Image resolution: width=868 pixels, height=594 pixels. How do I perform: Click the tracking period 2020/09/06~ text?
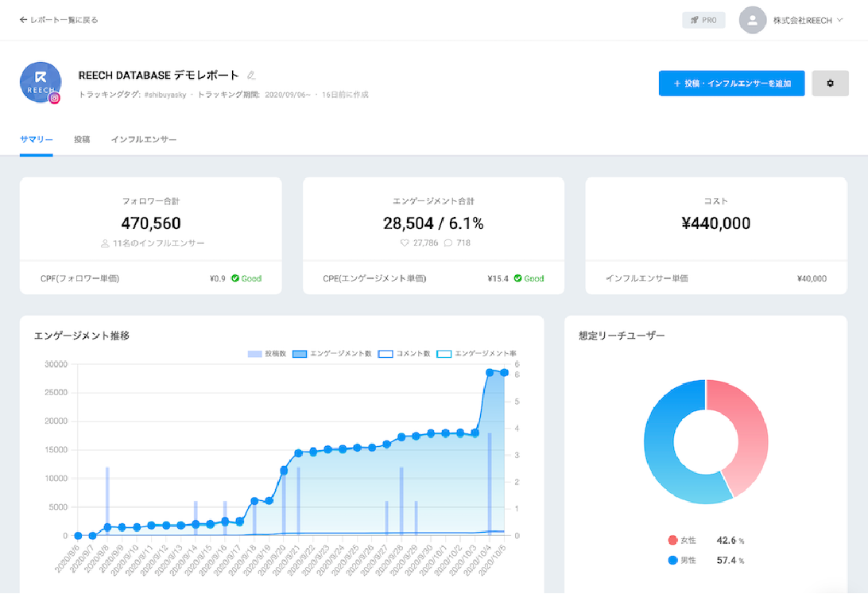coord(288,95)
